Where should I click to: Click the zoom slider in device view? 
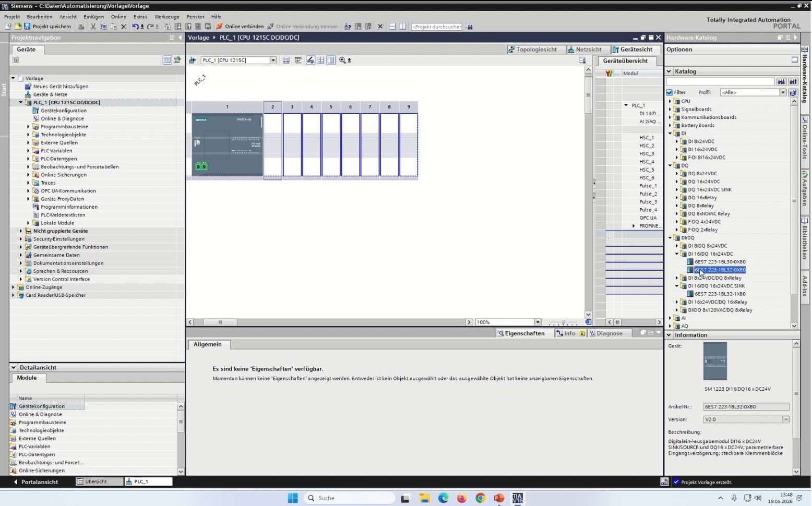[x=563, y=322]
